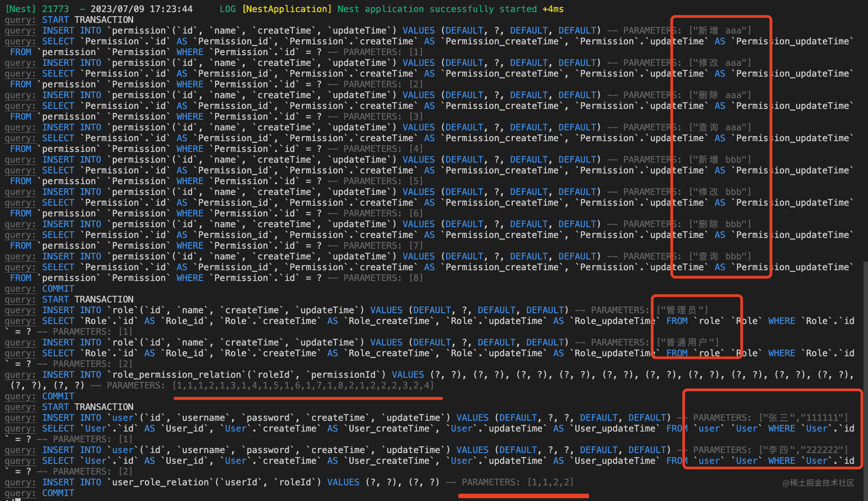The image size is (868, 501).
Task: Click the [NestApplication] log tag
Action: (287, 9)
